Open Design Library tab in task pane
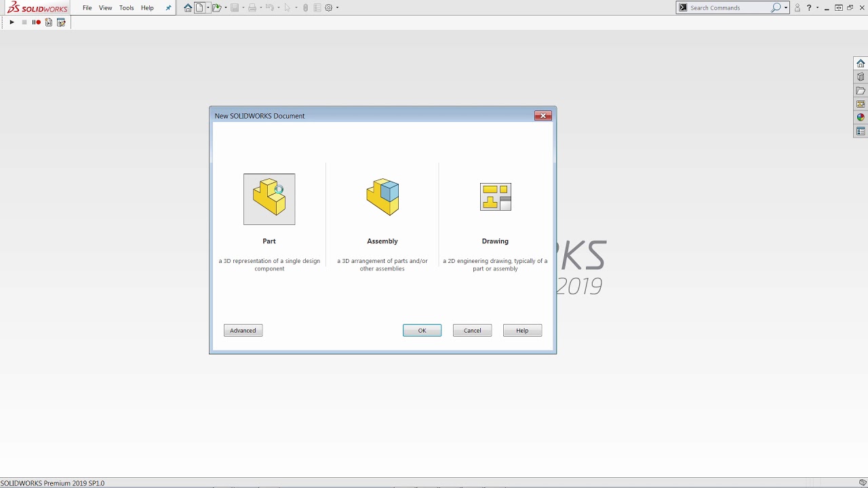The height and width of the screenshot is (488, 868). click(x=861, y=77)
